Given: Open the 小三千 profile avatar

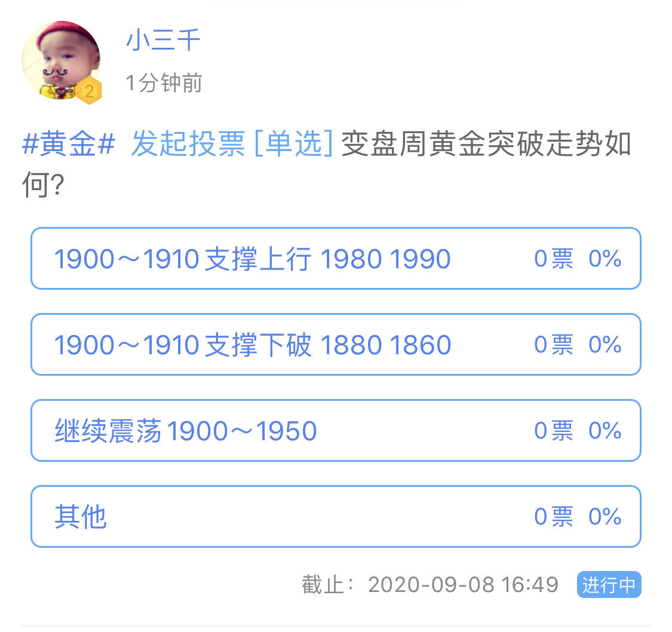Looking at the screenshot, I should click(61, 60).
